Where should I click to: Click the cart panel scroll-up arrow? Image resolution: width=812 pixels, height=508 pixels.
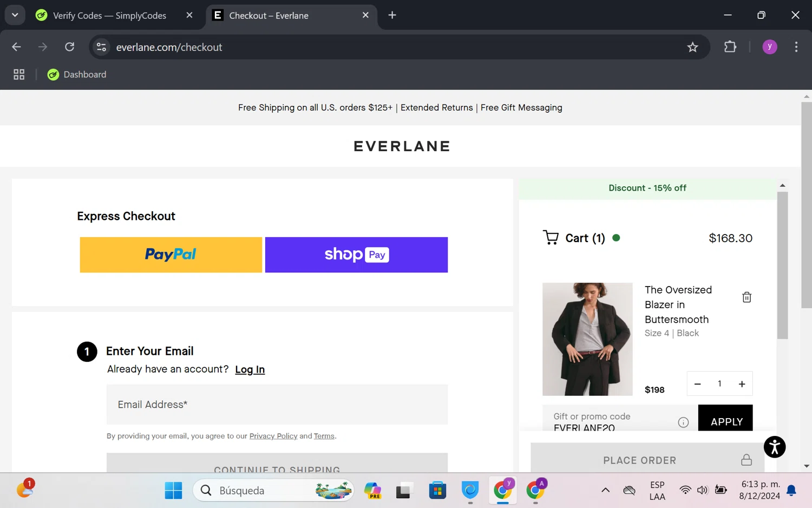click(x=782, y=185)
